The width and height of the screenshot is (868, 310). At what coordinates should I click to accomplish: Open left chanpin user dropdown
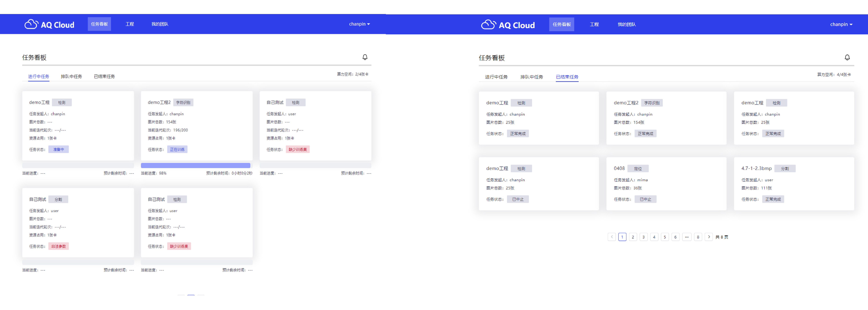pos(359,24)
